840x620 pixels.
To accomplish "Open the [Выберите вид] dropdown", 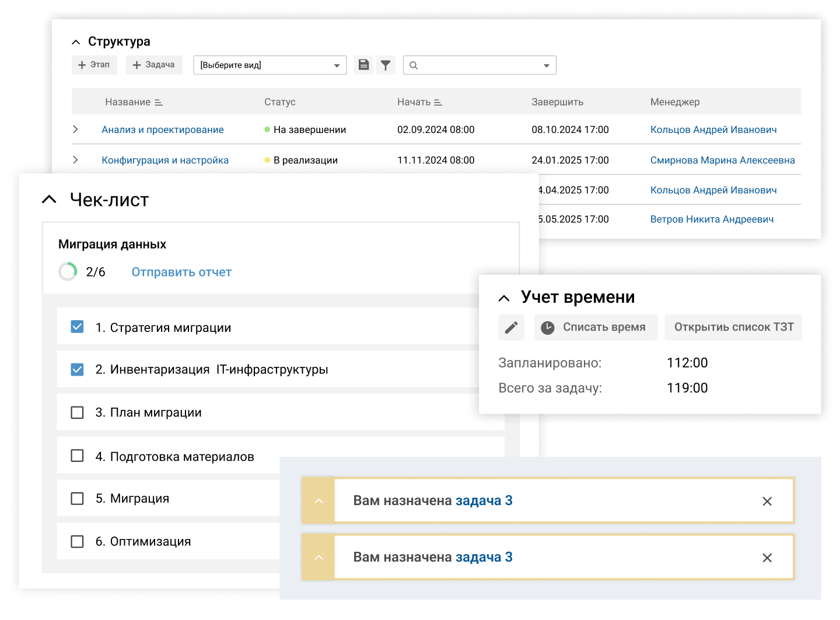I will 269,65.
